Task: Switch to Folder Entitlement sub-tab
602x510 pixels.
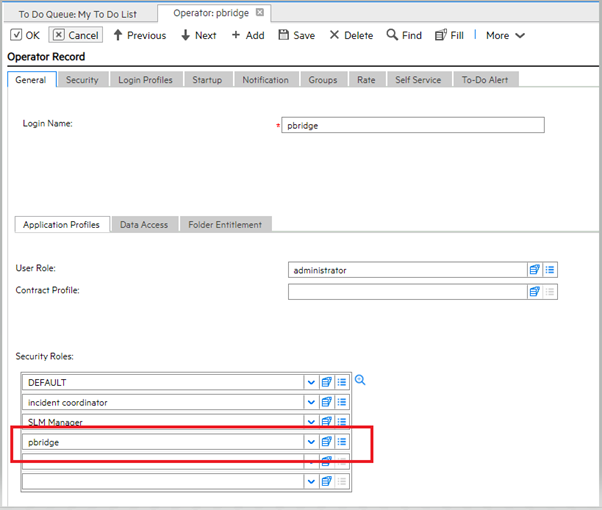Action: [225, 225]
